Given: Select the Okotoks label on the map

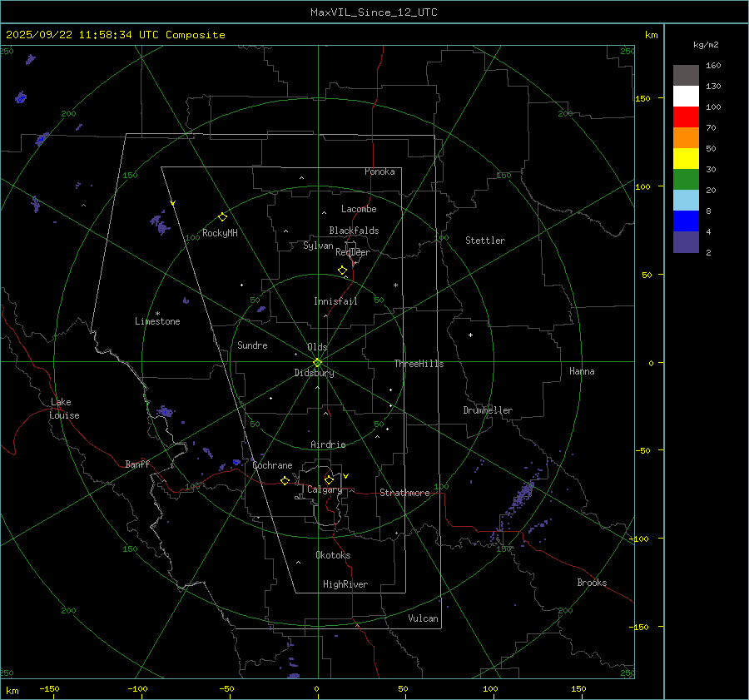Looking at the screenshot, I should pyautogui.click(x=333, y=555).
